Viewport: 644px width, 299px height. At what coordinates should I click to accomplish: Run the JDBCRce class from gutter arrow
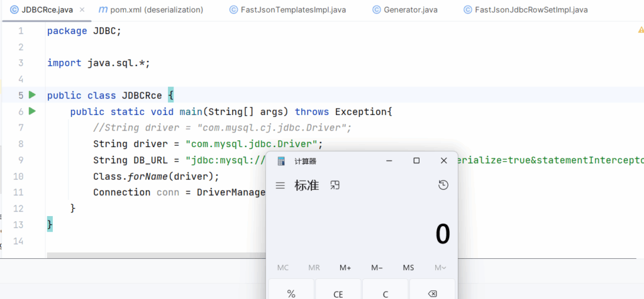pos(32,95)
